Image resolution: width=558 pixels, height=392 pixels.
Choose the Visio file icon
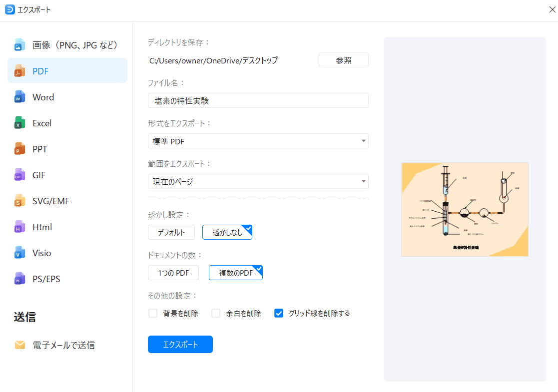[20, 253]
